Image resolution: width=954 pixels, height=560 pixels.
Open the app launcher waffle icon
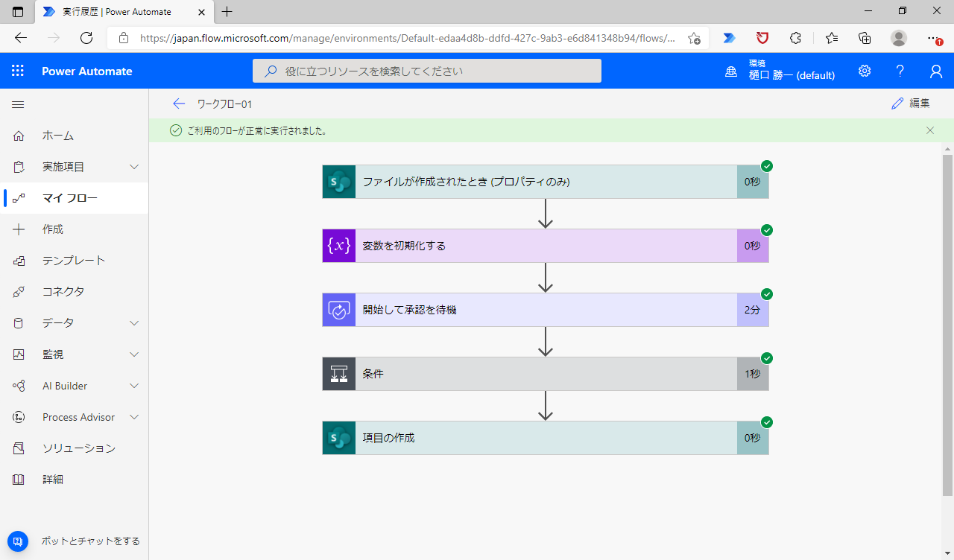click(x=18, y=71)
